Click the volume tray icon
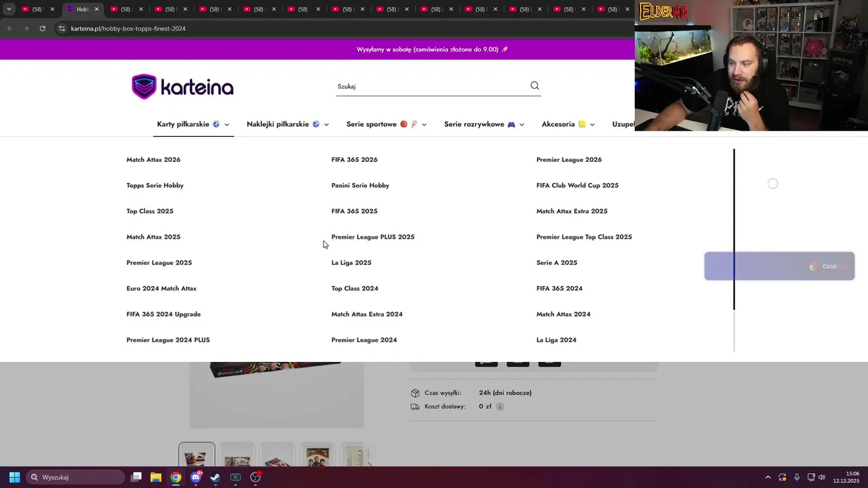Viewport: 868px width, 488px height. tap(822, 477)
